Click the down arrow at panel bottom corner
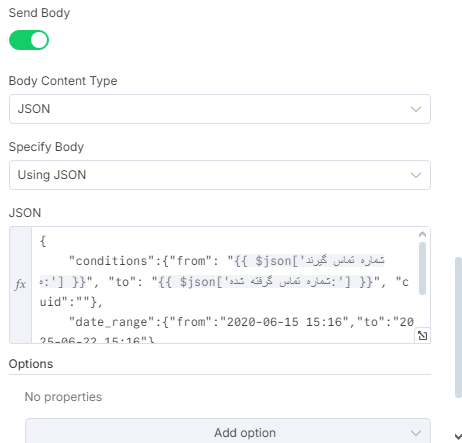The height and width of the screenshot is (443, 462). point(458,436)
